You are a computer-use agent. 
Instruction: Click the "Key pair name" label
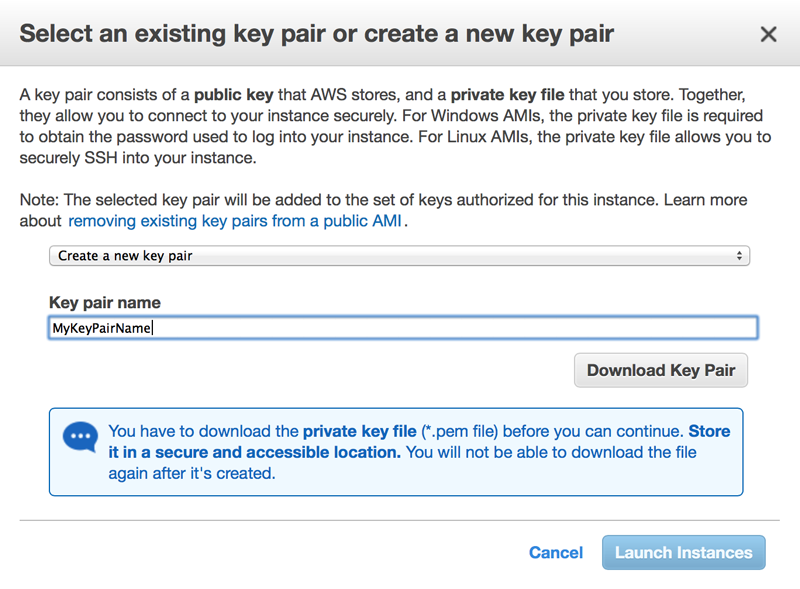(104, 302)
